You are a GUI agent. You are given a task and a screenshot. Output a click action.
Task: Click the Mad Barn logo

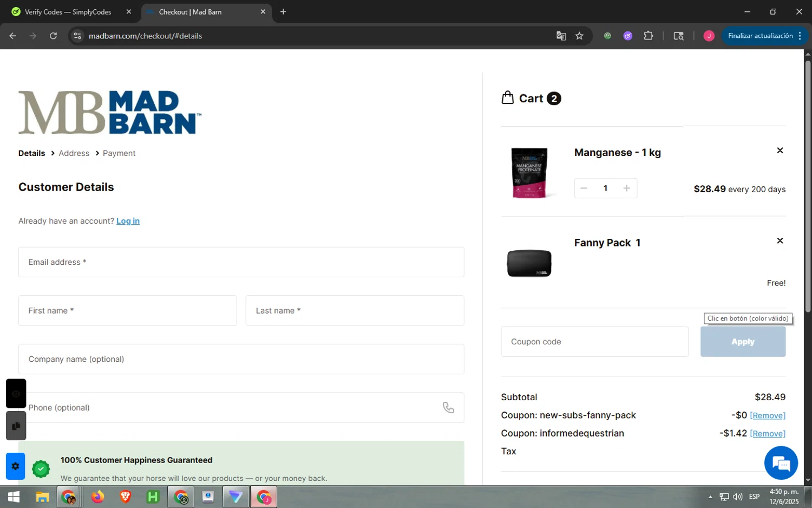[x=110, y=112]
